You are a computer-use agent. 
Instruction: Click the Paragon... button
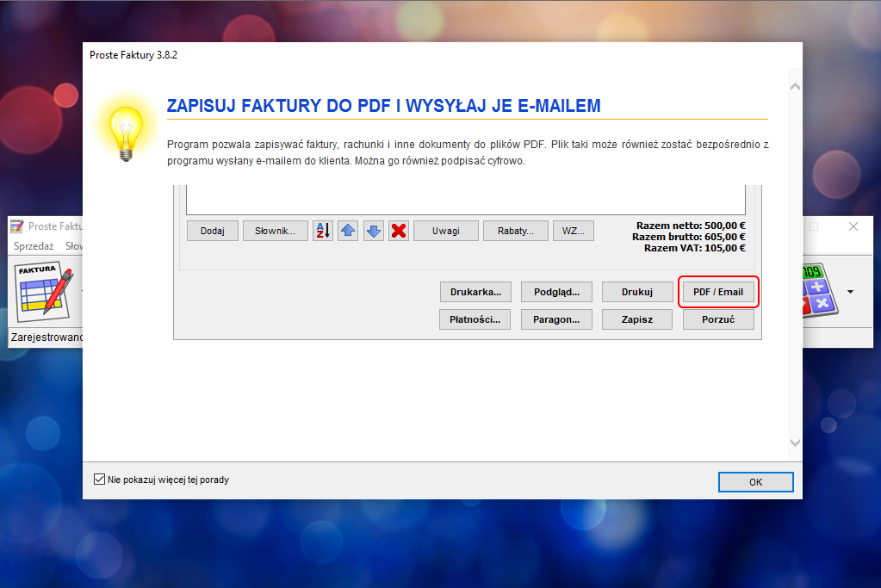[556, 319]
